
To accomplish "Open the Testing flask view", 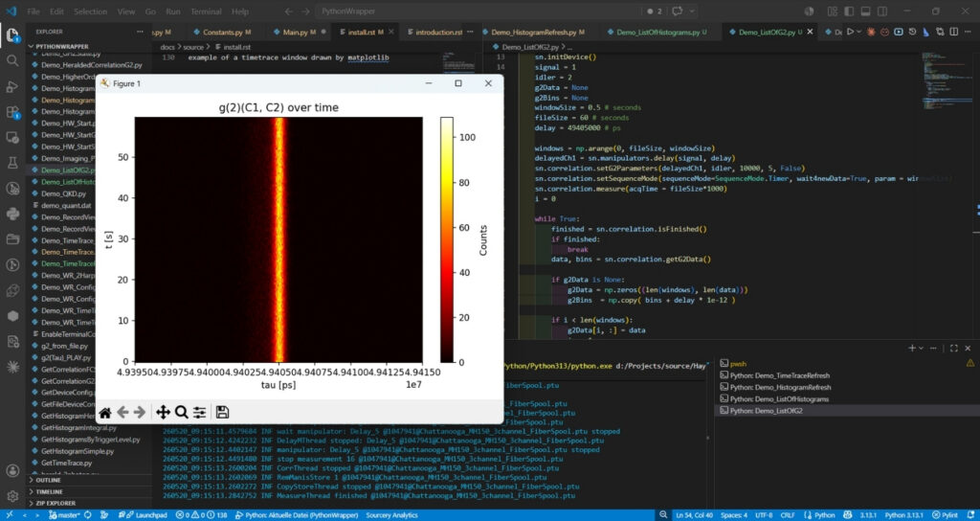I will pos(11,163).
